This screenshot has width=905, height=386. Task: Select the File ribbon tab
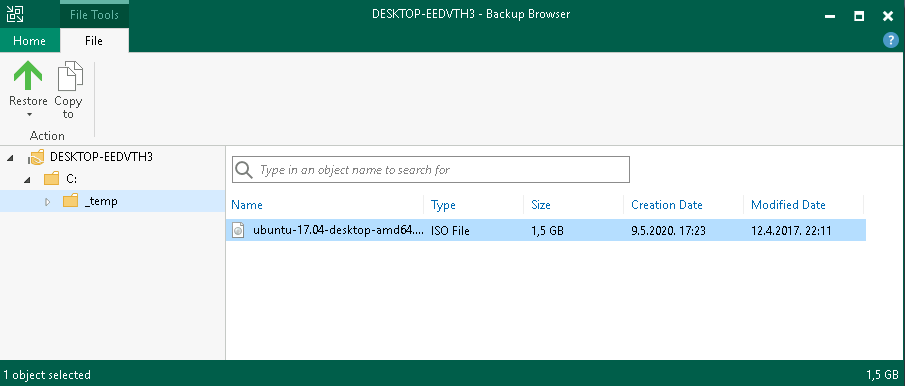tap(94, 41)
